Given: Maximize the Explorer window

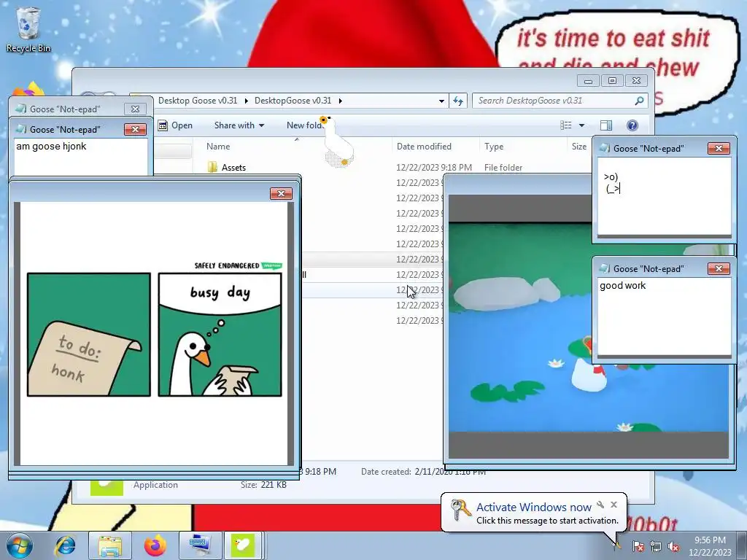Looking at the screenshot, I should coord(612,80).
